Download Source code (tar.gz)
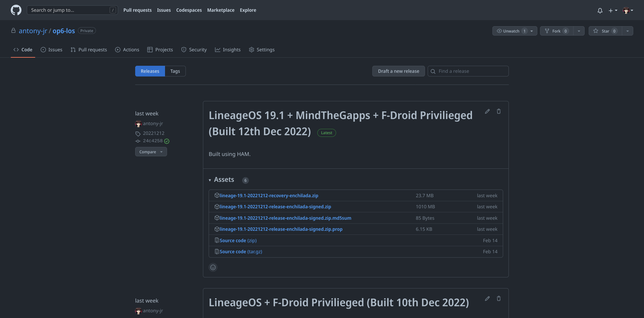Screen dimensions: 644x318 click(241, 252)
